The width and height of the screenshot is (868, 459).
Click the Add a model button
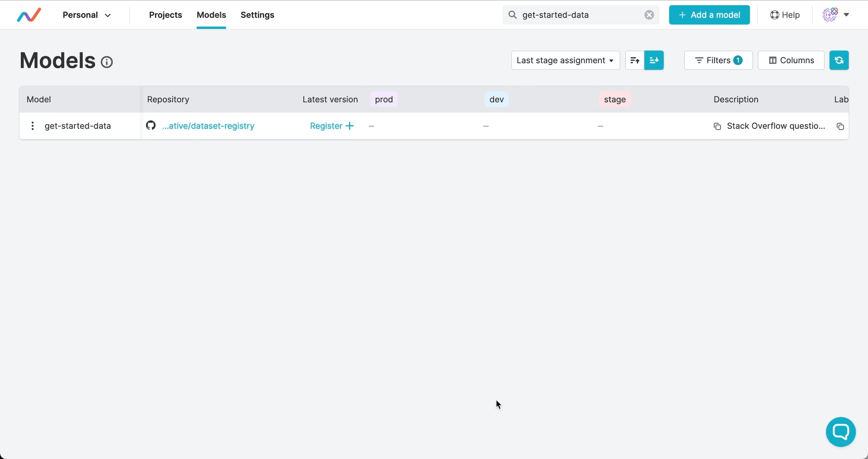pos(709,15)
